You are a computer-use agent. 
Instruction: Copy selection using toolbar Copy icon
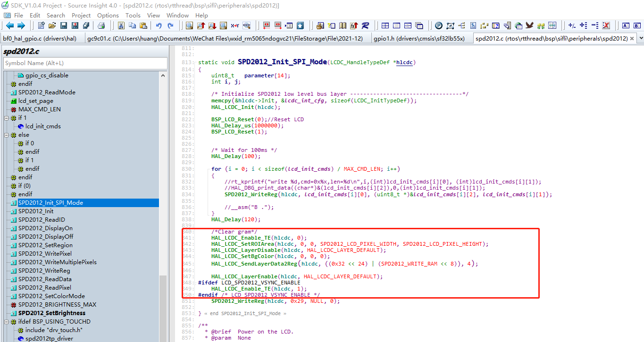[x=132, y=25]
